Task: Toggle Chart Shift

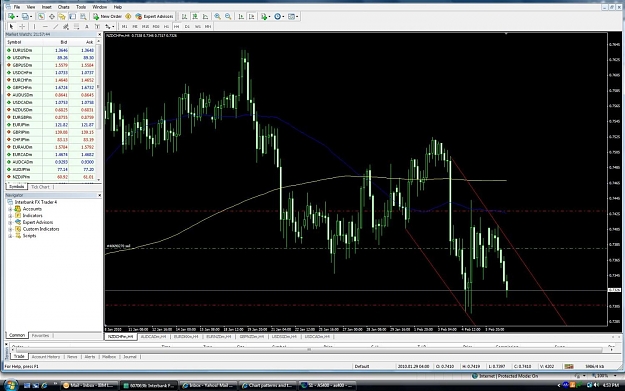Action: pos(252,16)
